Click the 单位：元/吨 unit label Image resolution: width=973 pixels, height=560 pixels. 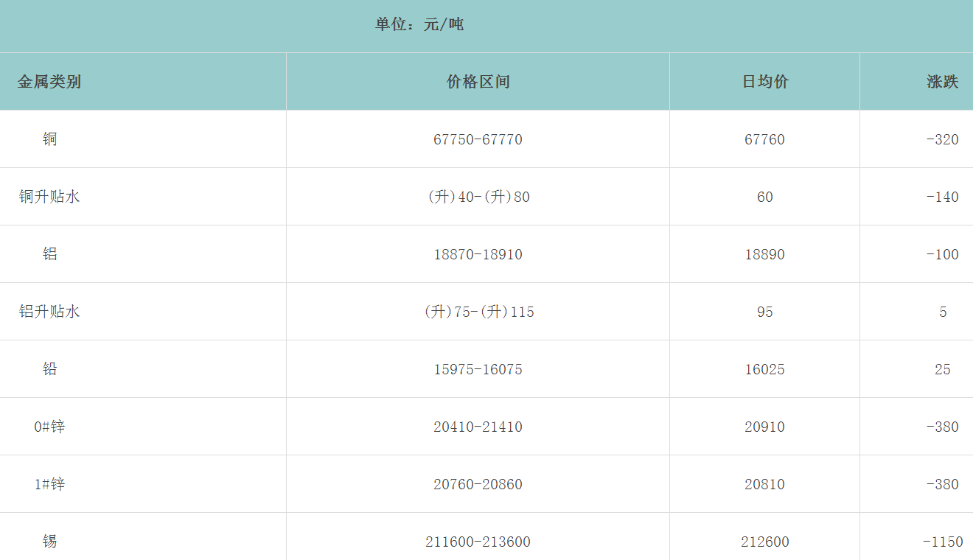coord(419,24)
